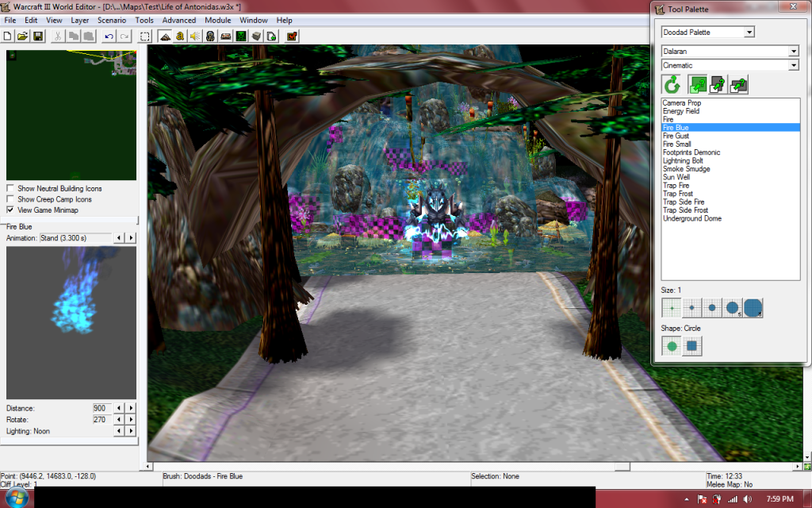The width and height of the screenshot is (812, 508).
Task: Choose the Circle brush shape
Action: click(x=672, y=346)
